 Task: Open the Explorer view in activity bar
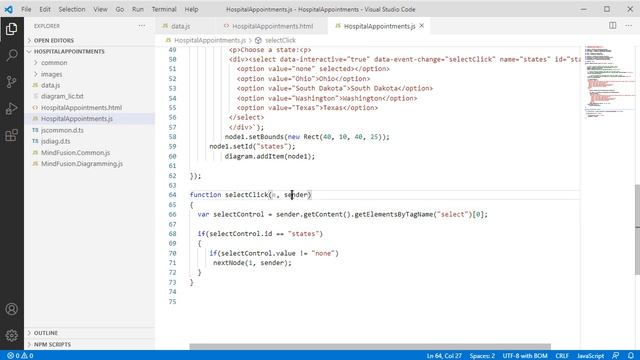pyautogui.click(x=11, y=29)
